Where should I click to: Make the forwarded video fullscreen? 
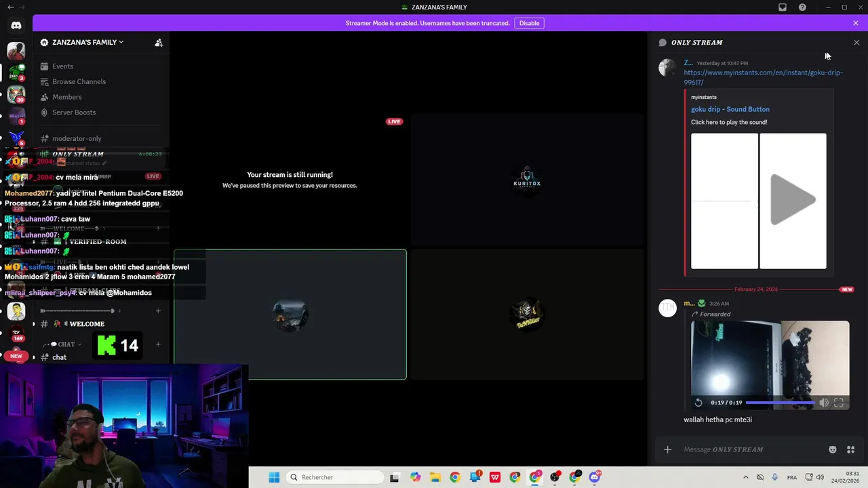pyautogui.click(x=839, y=403)
